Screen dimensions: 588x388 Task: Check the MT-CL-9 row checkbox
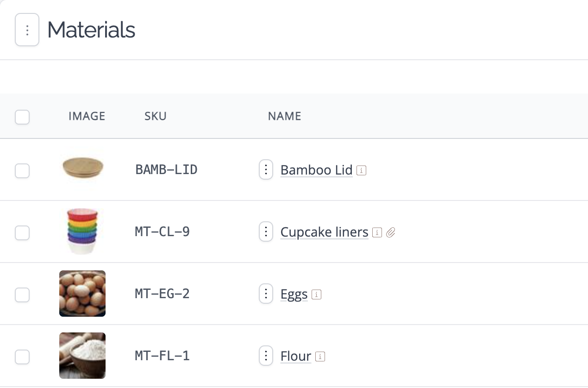22,233
